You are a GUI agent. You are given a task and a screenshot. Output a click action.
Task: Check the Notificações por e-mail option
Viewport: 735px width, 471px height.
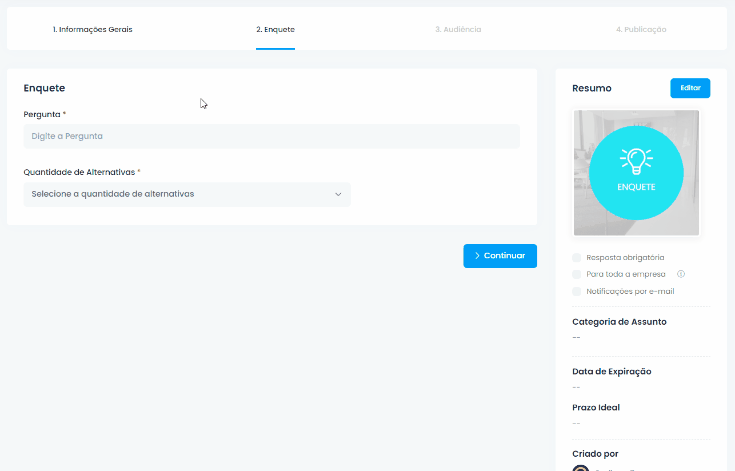click(577, 292)
